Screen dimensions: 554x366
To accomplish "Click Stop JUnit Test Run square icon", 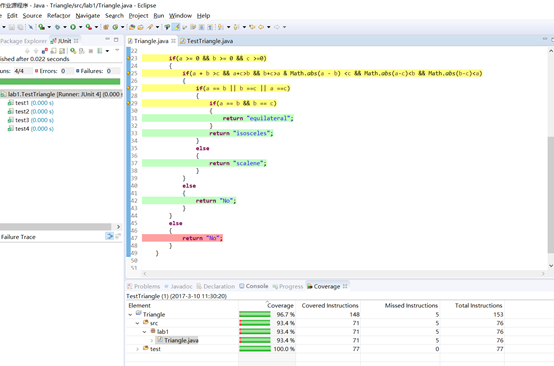I will click(91, 51).
